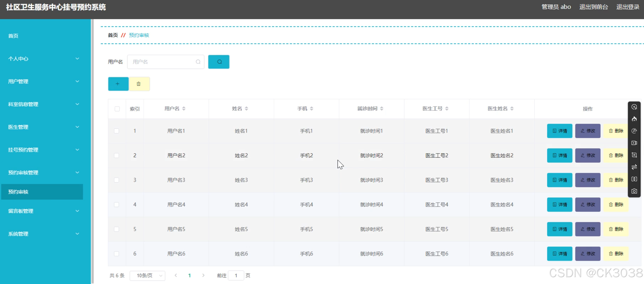Click the video camera record icon
The height and width of the screenshot is (284, 644).
pyautogui.click(x=634, y=143)
